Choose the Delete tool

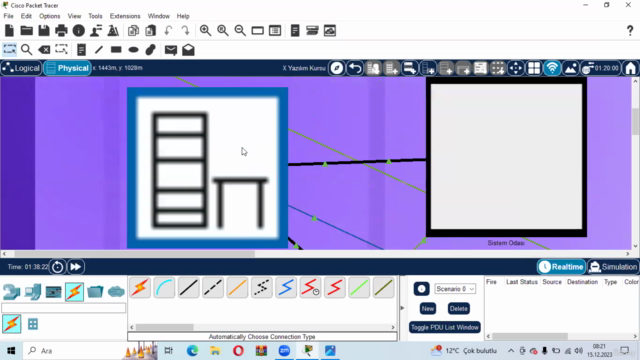pos(44,50)
